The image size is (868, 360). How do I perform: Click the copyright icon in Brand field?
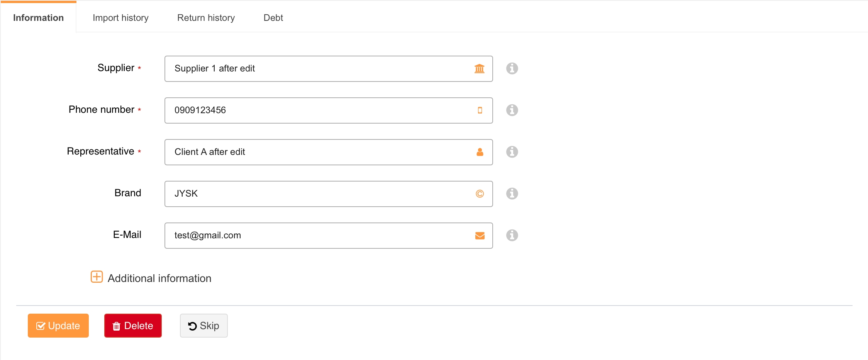click(x=480, y=194)
